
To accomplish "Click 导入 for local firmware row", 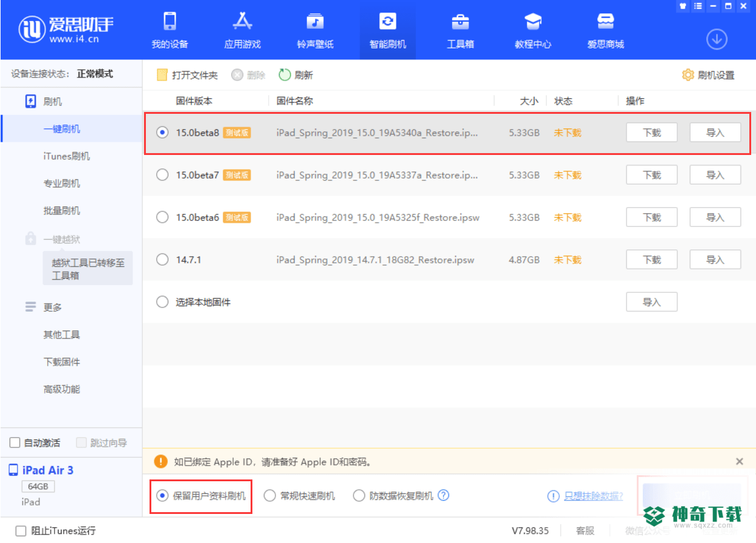I will (x=651, y=302).
